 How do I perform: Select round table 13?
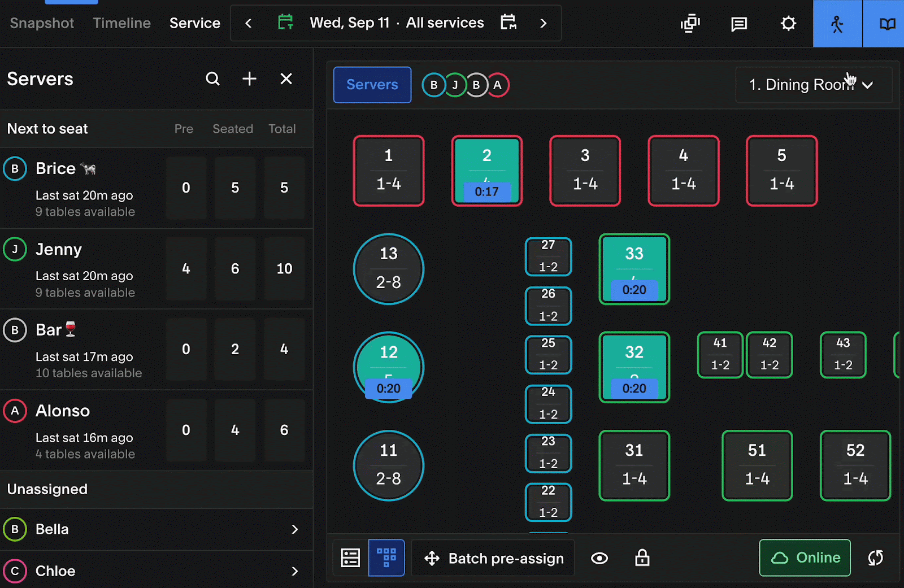pos(389,269)
